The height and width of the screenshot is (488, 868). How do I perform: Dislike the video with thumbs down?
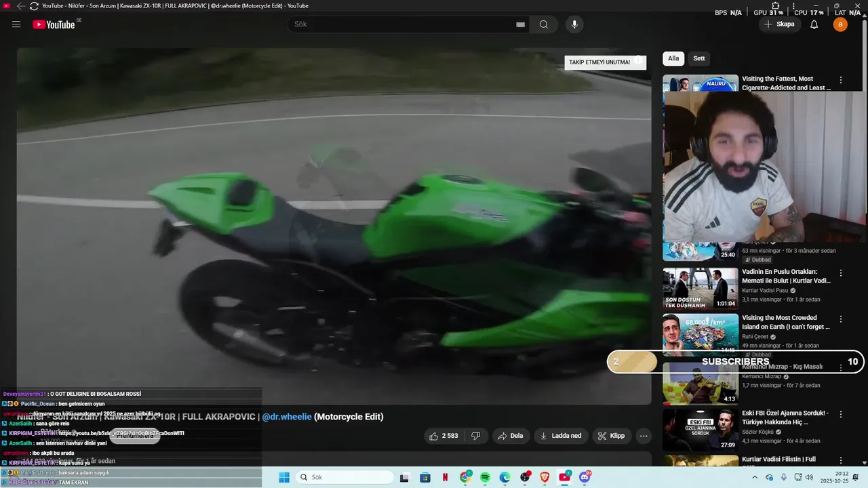[x=476, y=436]
